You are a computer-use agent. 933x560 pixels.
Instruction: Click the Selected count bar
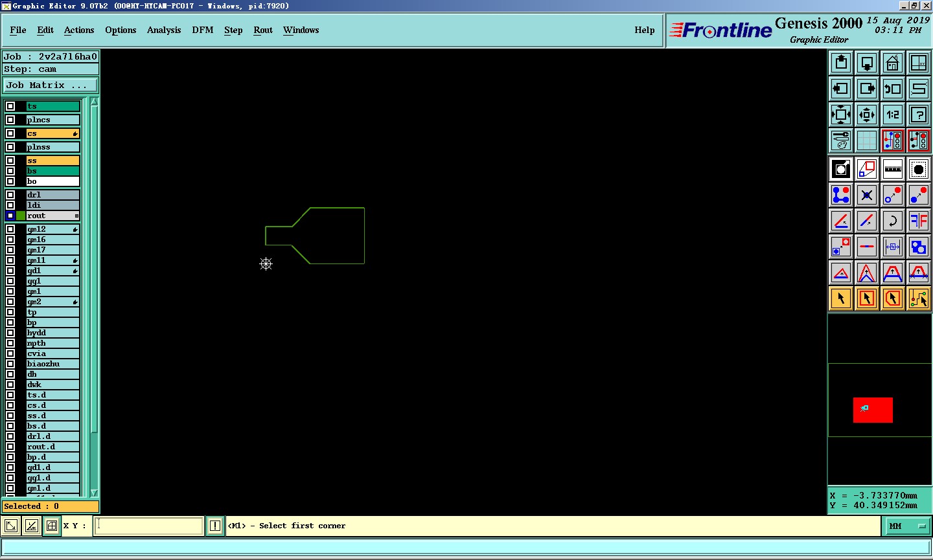click(51, 506)
